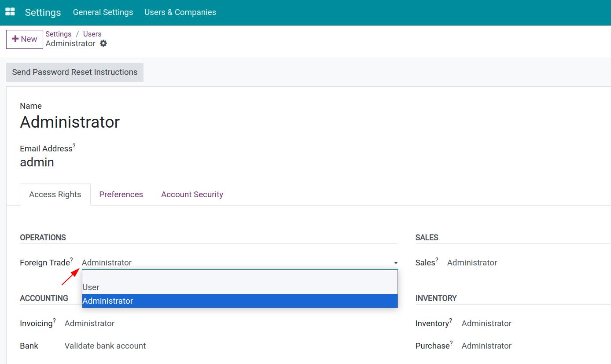Click Validate bank account value
Image resolution: width=611 pixels, height=364 pixels.
coord(105,346)
